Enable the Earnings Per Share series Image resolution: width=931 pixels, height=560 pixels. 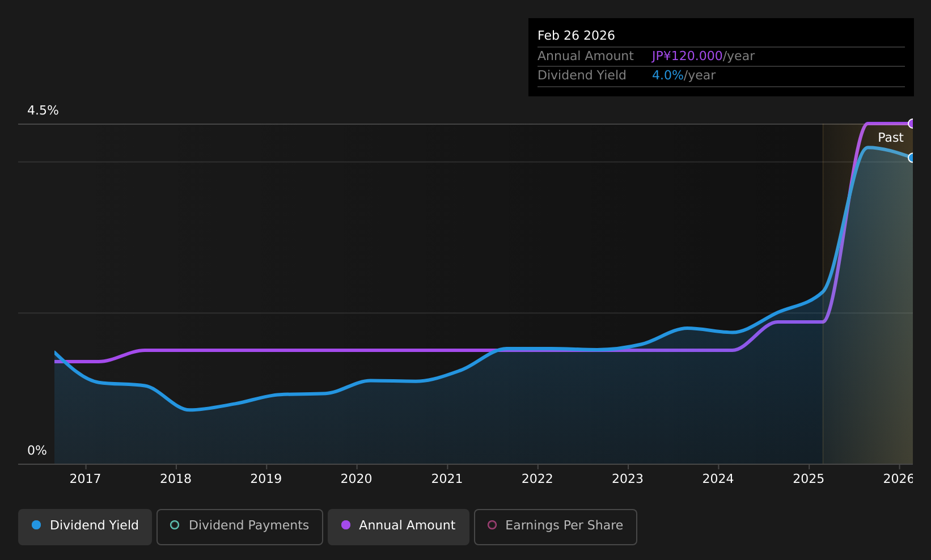(x=556, y=527)
